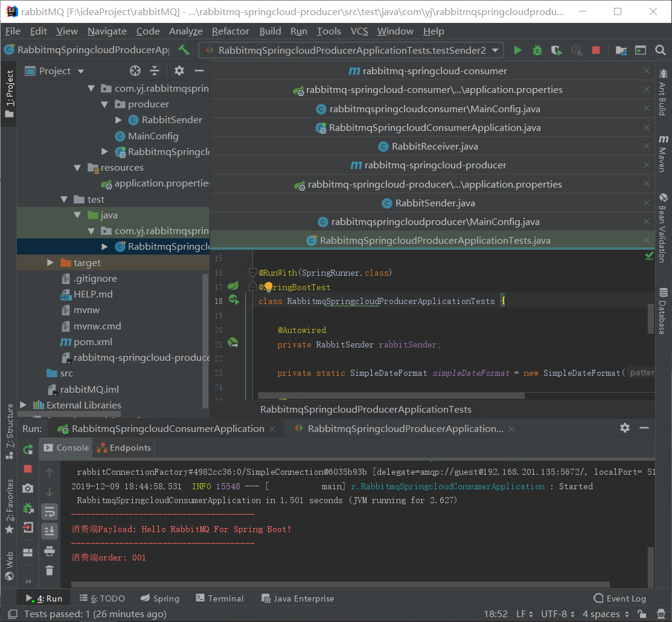Toggle soft-wrap in console
The height and width of the screenshot is (622, 672).
[50, 512]
